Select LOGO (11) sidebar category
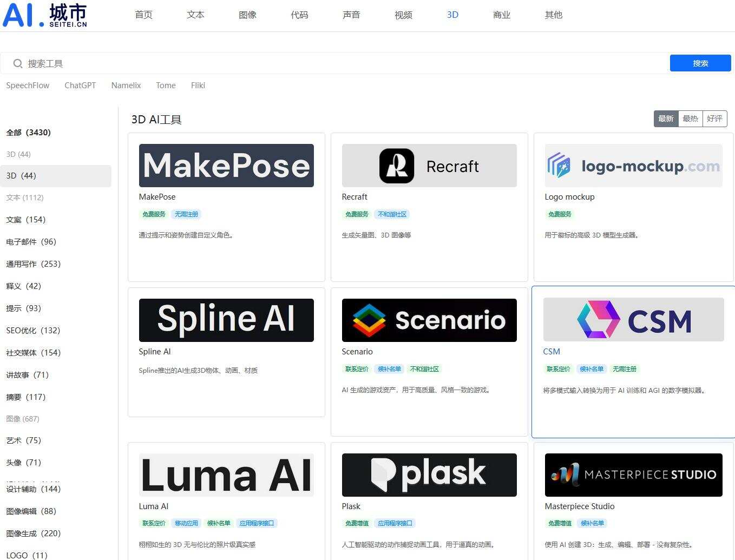 pyautogui.click(x=27, y=555)
